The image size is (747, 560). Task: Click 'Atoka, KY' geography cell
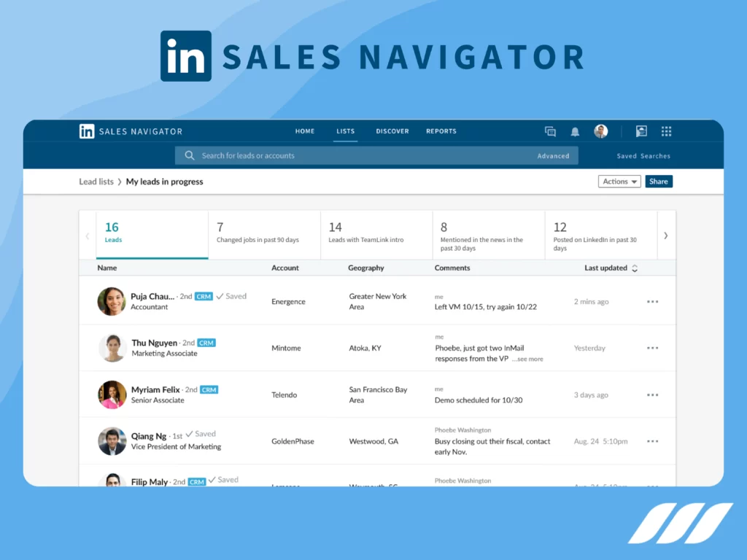(365, 348)
